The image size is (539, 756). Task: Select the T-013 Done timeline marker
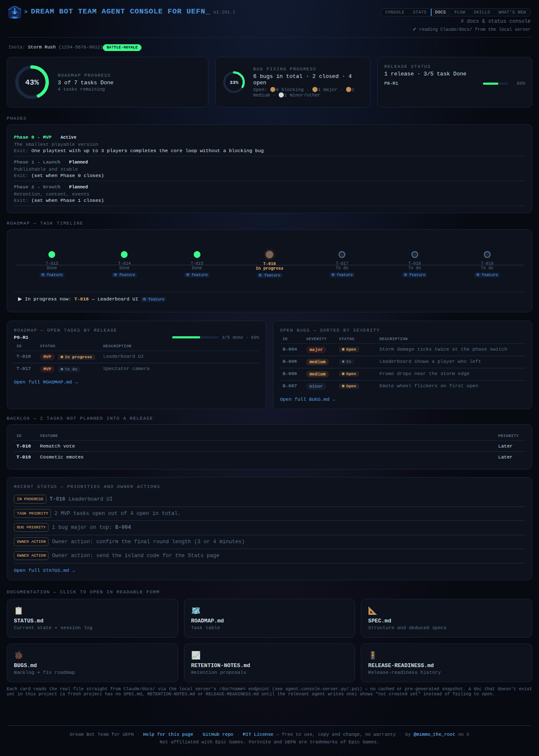tap(52, 255)
